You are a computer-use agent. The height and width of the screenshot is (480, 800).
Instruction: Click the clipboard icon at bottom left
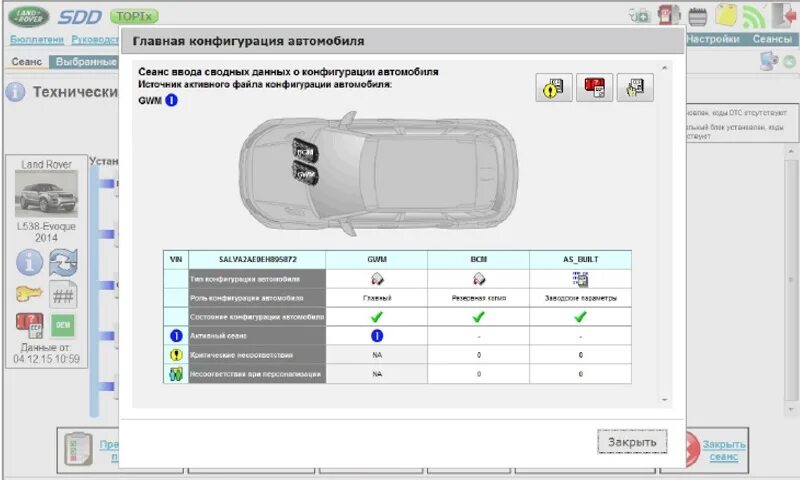(x=79, y=449)
